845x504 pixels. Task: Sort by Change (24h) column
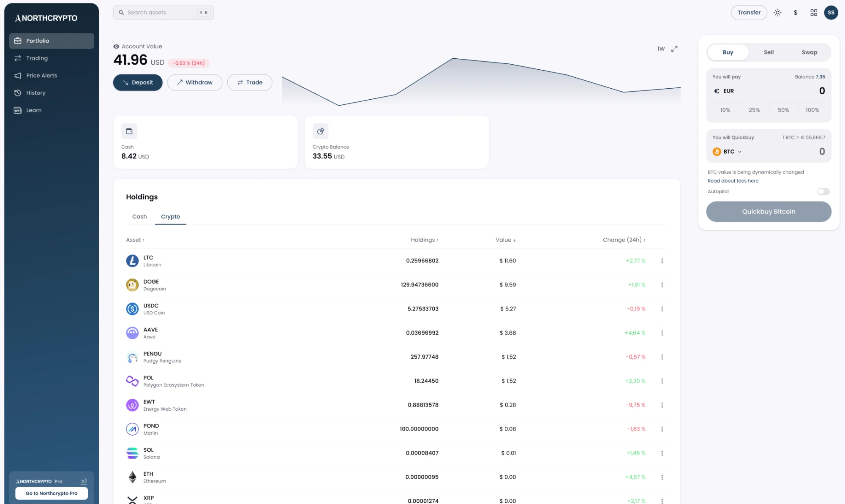[624, 240]
